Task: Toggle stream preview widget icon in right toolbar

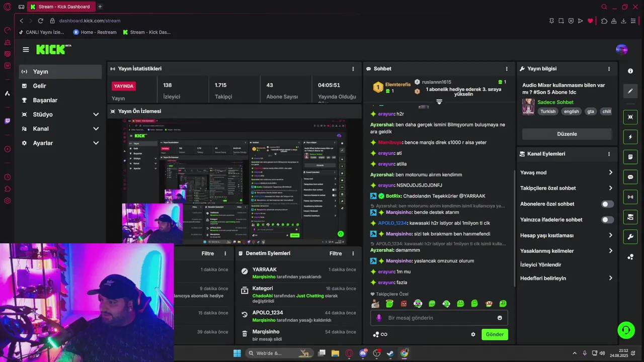Action: click(630, 117)
